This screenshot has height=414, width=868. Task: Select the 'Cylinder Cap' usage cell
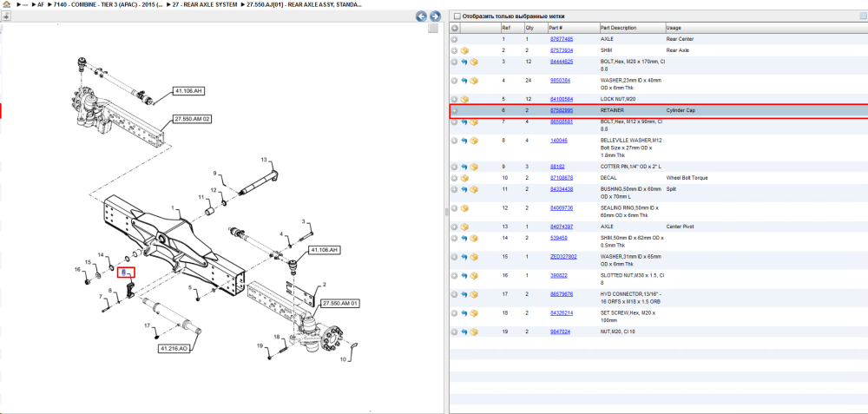[680, 111]
